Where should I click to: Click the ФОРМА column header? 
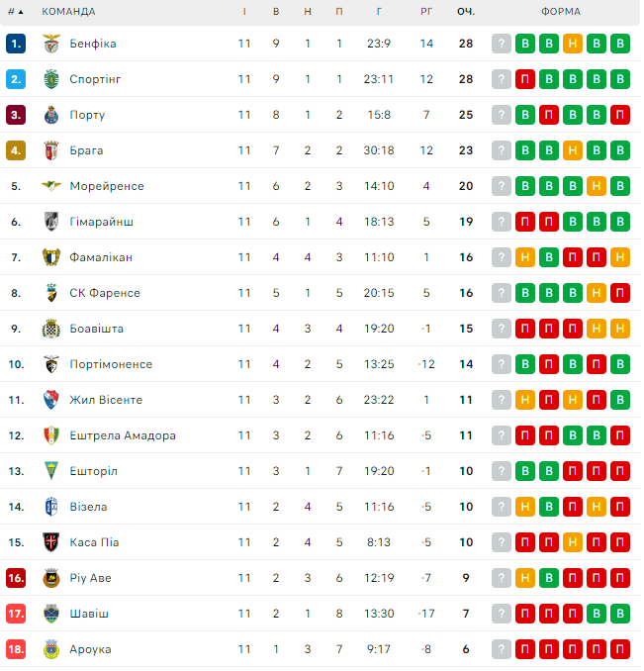561,12
